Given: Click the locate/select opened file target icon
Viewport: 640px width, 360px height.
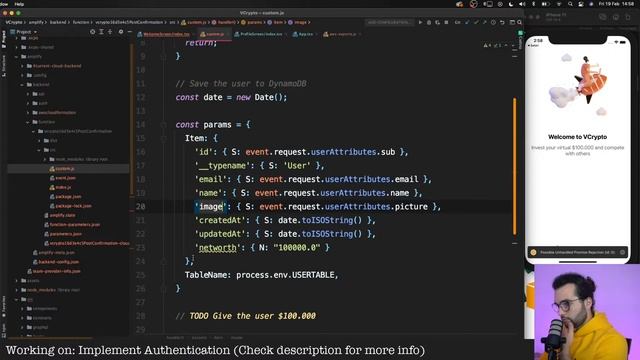Looking at the screenshot, I should (x=93, y=32).
